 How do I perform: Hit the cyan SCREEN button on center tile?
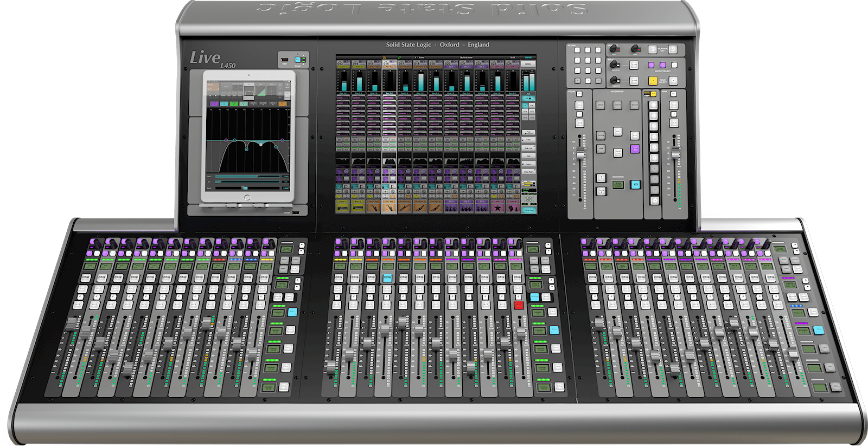pyautogui.click(x=535, y=297)
